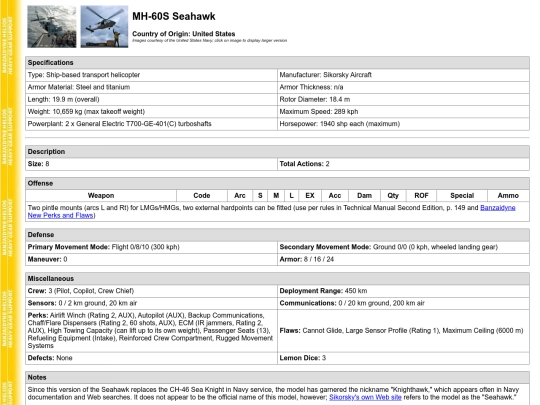Select the MH-60S Seahawk page title
The image size is (540, 405).
[174, 16]
